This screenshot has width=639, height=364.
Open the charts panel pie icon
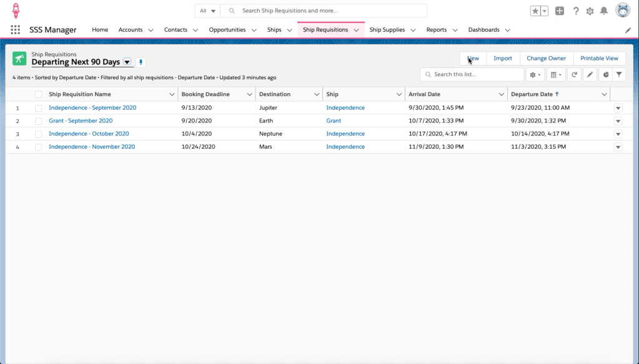pyautogui.click(x=605, y=74)
